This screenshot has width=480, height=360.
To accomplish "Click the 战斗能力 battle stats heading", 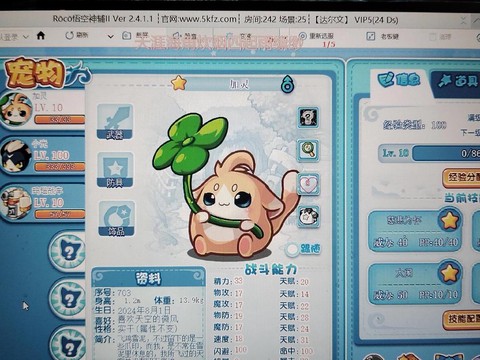I will 270,270.
